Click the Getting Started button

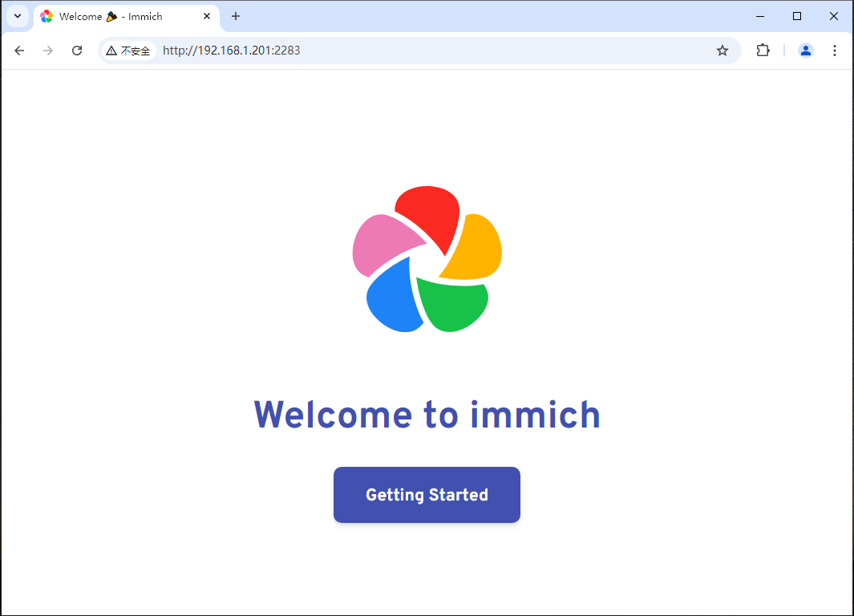pos(427,495)
